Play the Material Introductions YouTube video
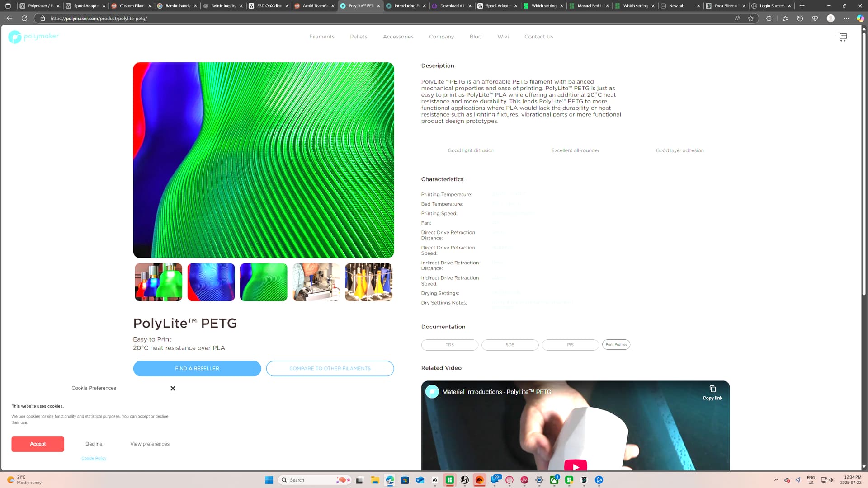 pyautogui.click(x=576, y=466)
